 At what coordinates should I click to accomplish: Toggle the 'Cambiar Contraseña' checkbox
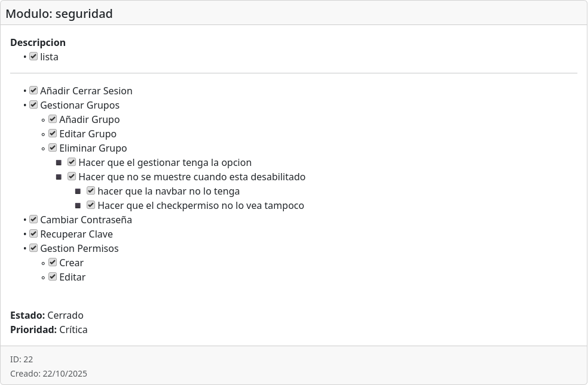pos(33,220)
